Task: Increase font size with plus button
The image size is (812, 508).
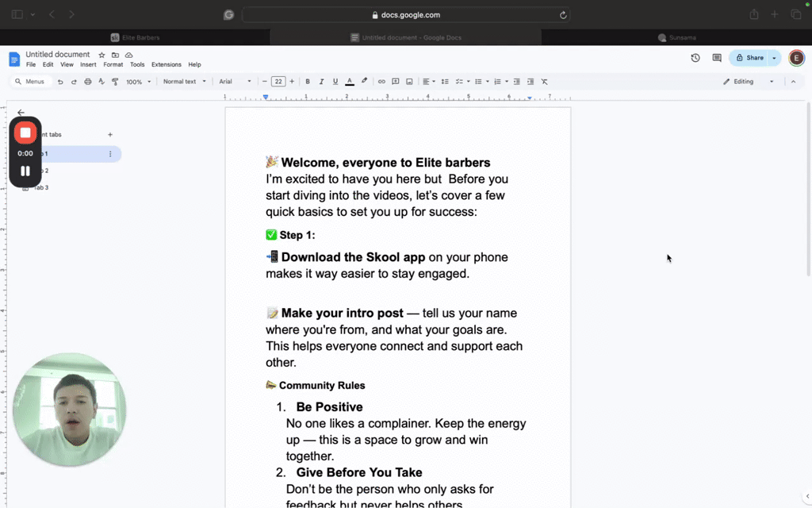Action: click(292, 82)
